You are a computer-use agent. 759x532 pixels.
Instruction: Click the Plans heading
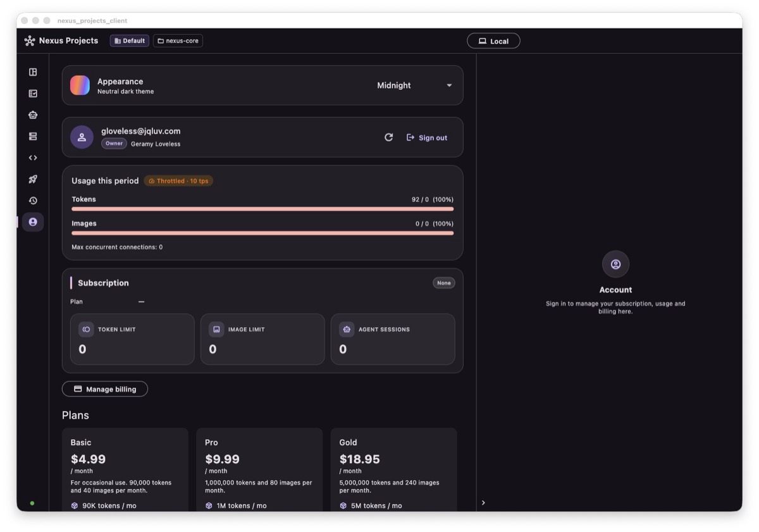coord(75,416)
